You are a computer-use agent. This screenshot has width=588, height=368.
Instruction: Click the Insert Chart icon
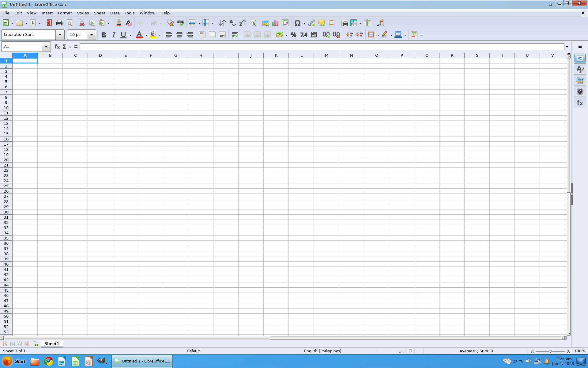coord(275,23)
